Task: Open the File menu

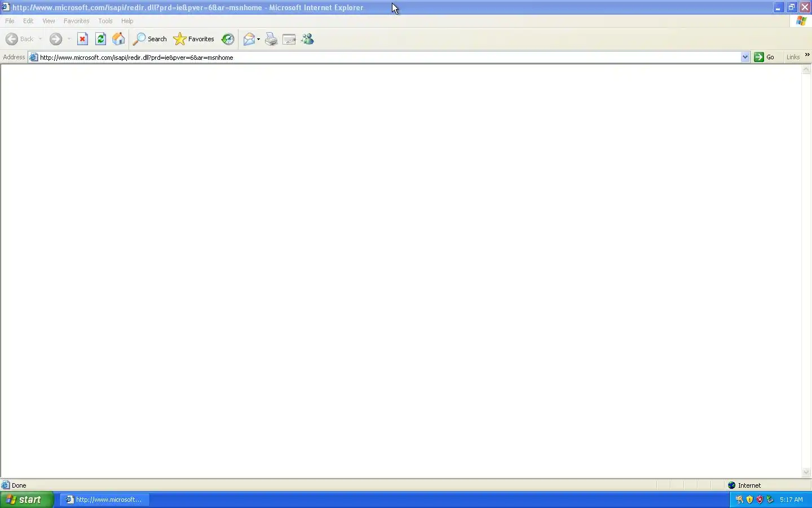Action: pyautogui.click(x=10, y=21)
